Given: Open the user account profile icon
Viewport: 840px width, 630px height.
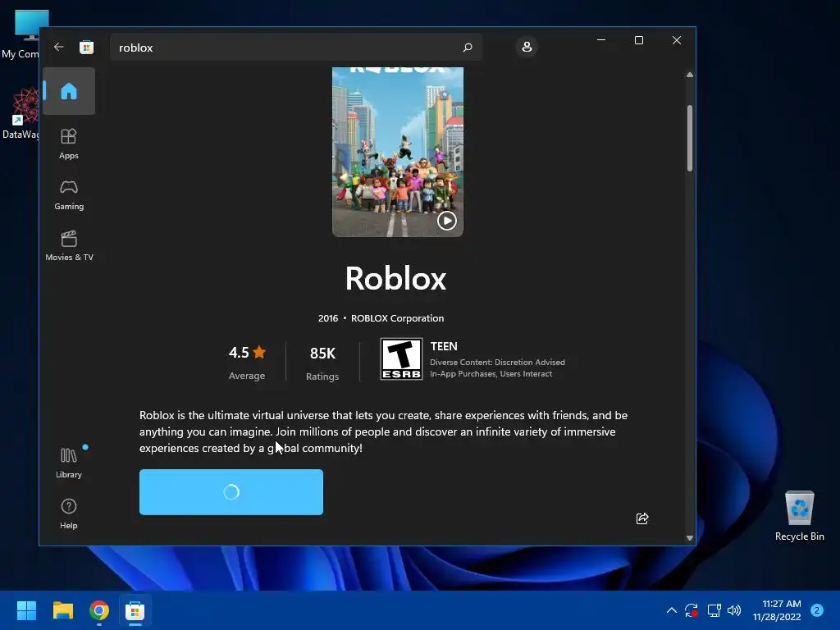Looking at the screenshot, I should click(527, 47).
